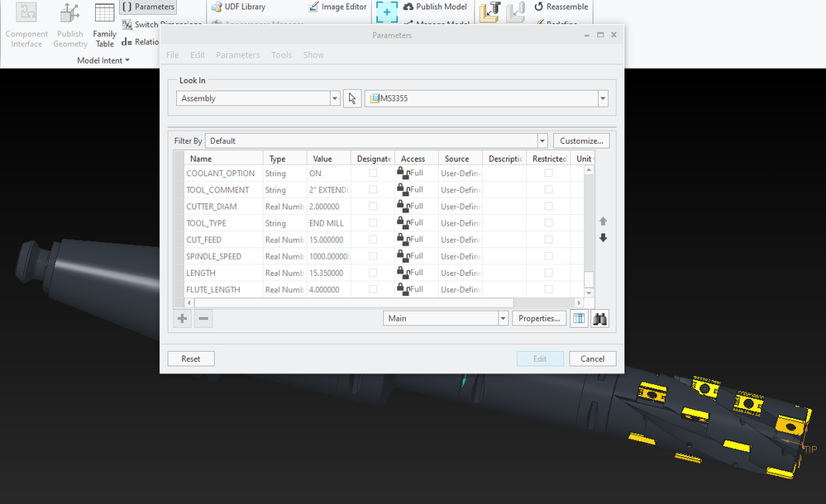Click the Cancel button
826x504 pixels.
[593, 359]
